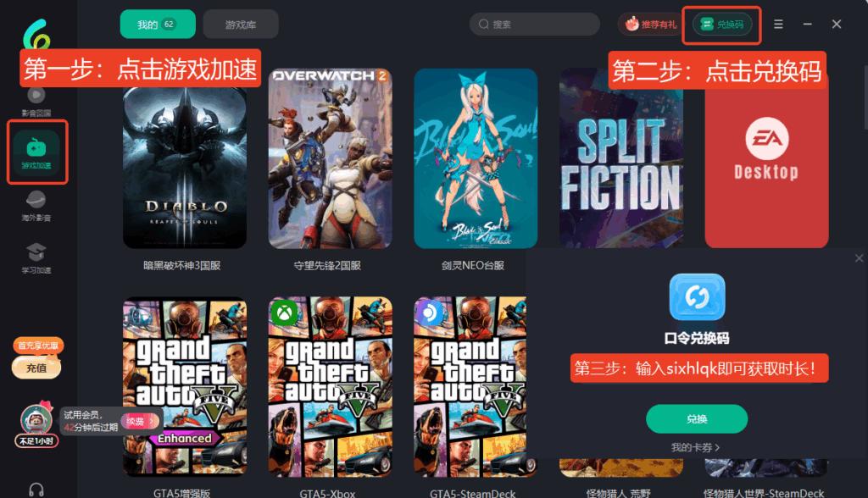
Task: Open the 海外影音 sidebar icon
Action: point(36,205)
